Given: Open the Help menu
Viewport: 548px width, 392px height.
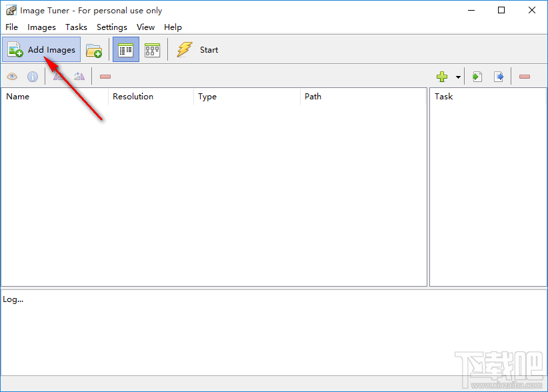Looking at the screenshot, I should point(173,27).
